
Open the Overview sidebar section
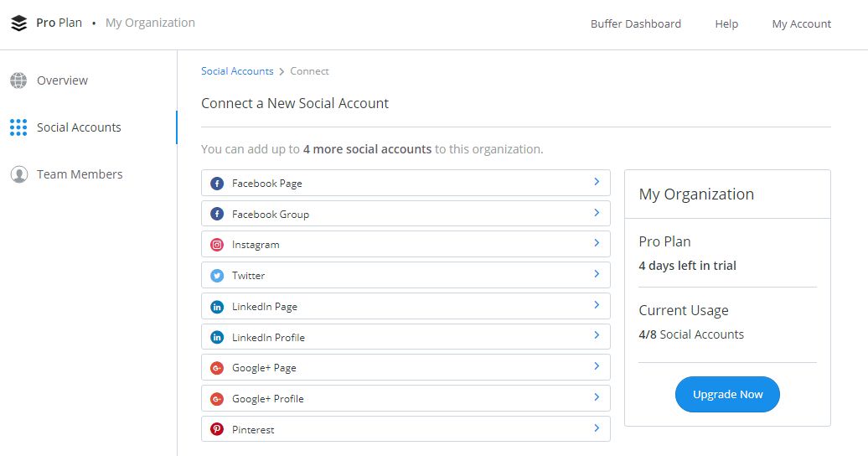[x=62, y=80]
